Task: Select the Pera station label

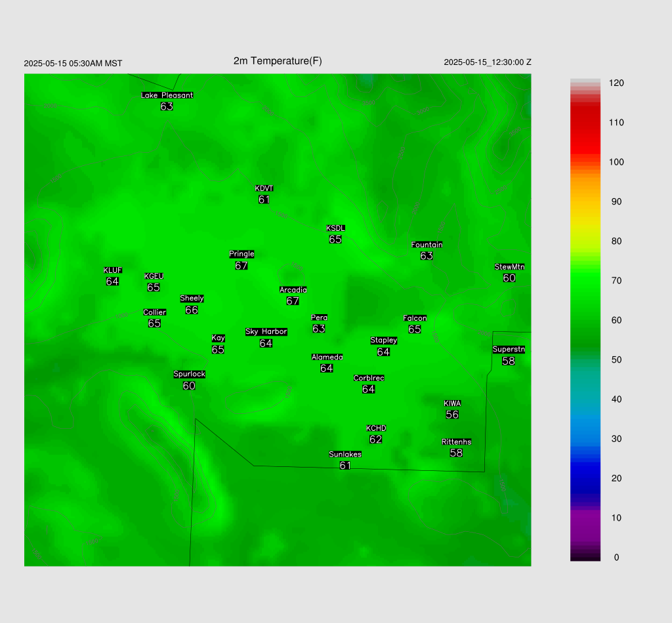Action: (320, 317)
